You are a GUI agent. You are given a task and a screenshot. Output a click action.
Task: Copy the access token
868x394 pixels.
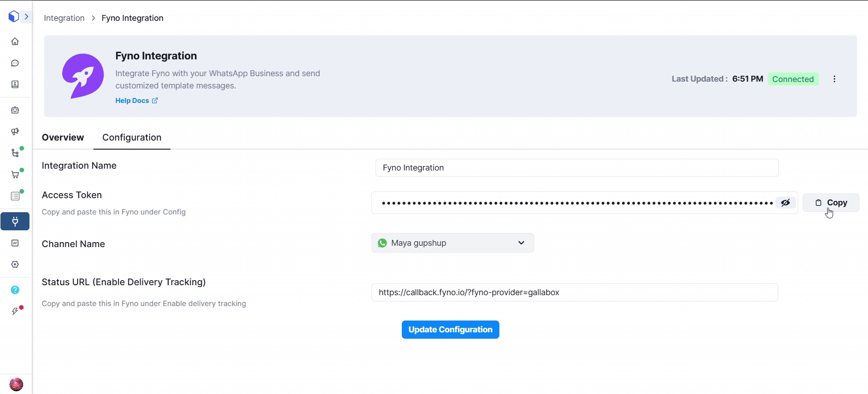pos(830,203)
